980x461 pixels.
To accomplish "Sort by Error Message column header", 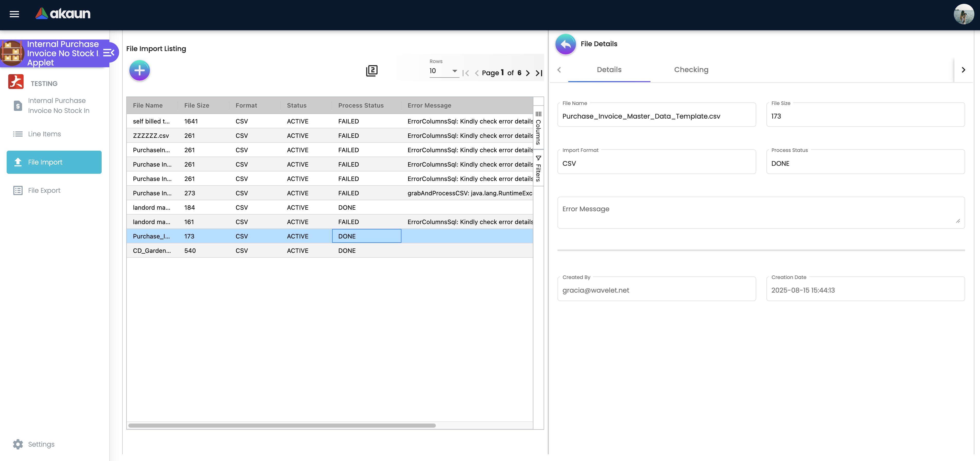I will click(x=467, y=105).
